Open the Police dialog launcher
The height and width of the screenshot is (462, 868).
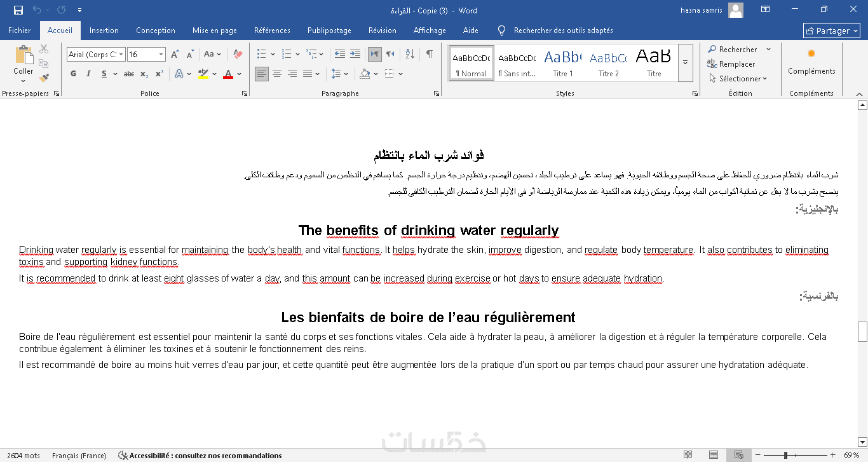(245, 93)
